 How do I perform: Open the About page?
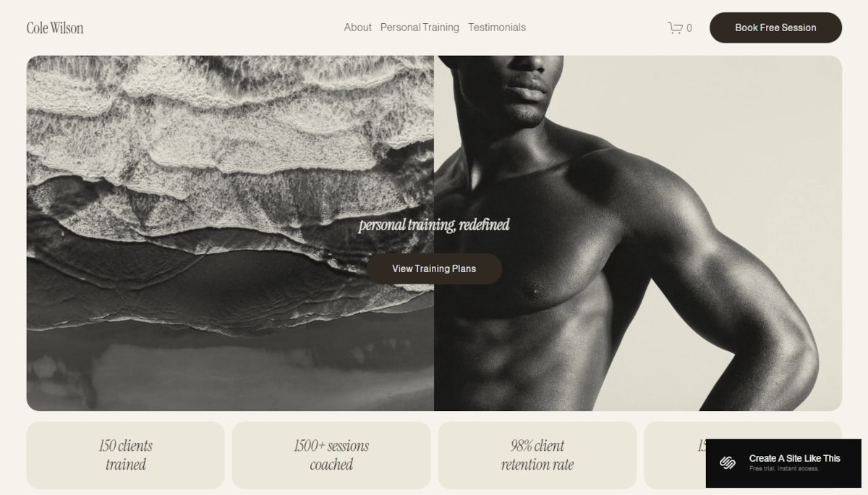click(x=357, y=27)
